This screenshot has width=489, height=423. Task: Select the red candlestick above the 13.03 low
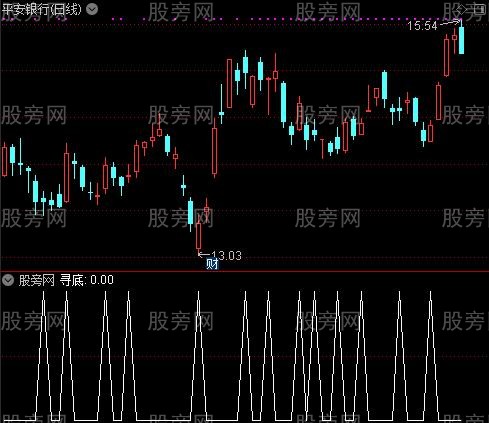[199, 236]
